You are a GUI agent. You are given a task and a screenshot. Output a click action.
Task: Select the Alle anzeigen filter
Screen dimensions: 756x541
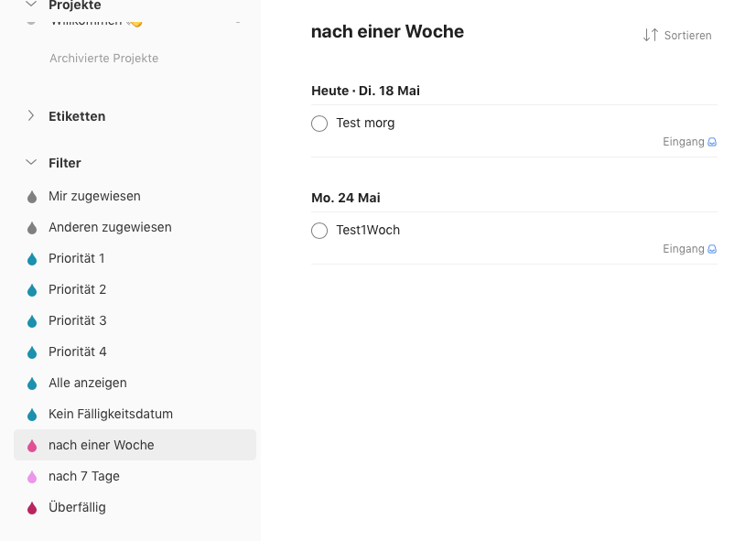point(135,383)
